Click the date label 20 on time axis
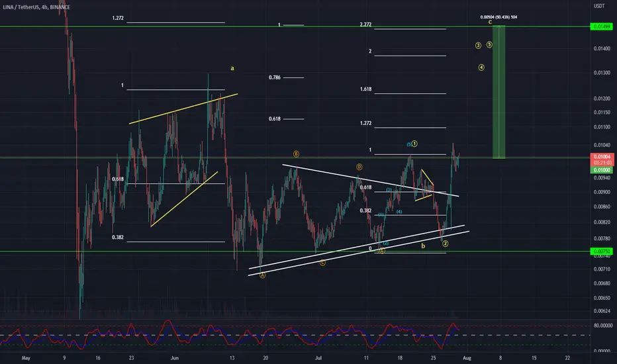This screenshot has width=617, height=364. pos(265,358)
